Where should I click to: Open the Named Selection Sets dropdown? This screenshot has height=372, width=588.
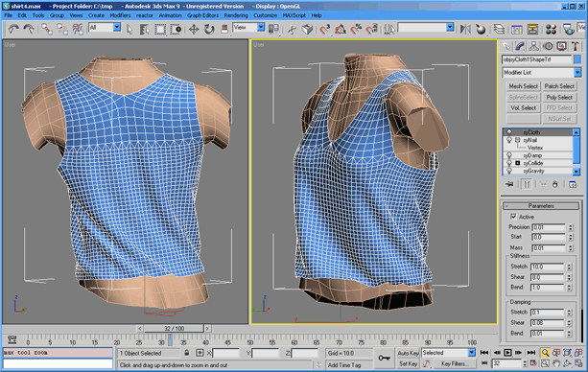tap(450, 28)
